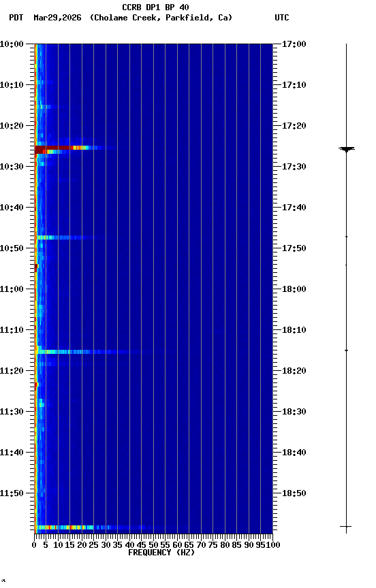This screenshot has height=588, width=376.
Task: Click the "10:00" PDT time label
Action: point(12,44)
